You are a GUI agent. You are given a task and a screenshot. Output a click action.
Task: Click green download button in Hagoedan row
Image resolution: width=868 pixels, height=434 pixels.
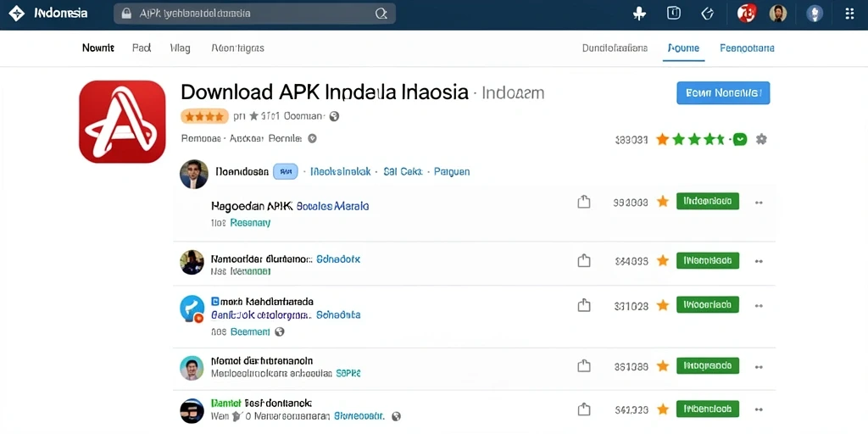pyautogui.click(x=708, y=201)
